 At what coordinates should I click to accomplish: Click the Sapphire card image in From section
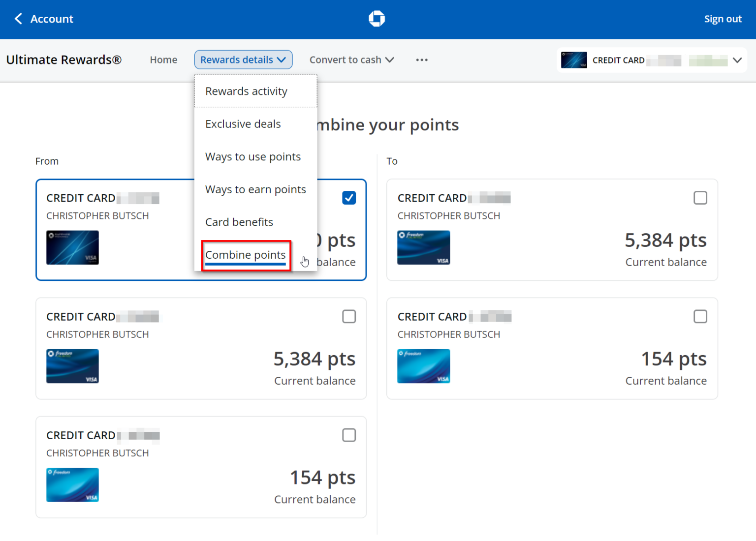pyautogui.click(x=72, y=247)
